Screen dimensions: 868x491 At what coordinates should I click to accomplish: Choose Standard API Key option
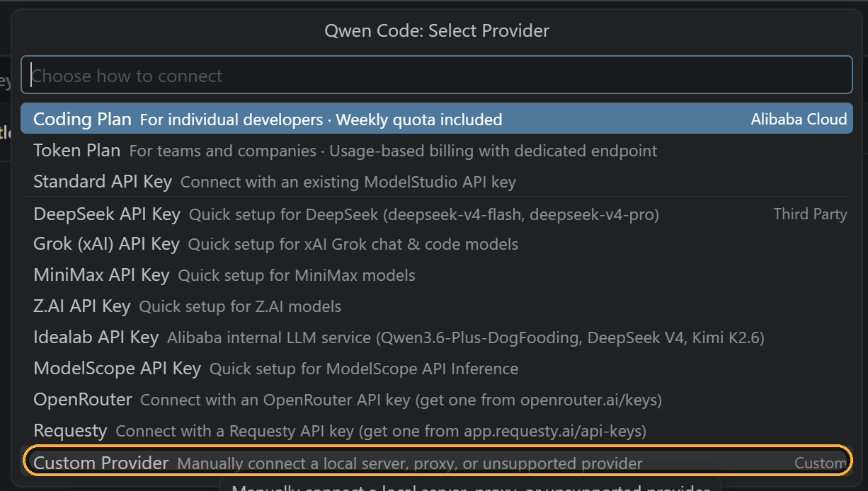point(436,181)
